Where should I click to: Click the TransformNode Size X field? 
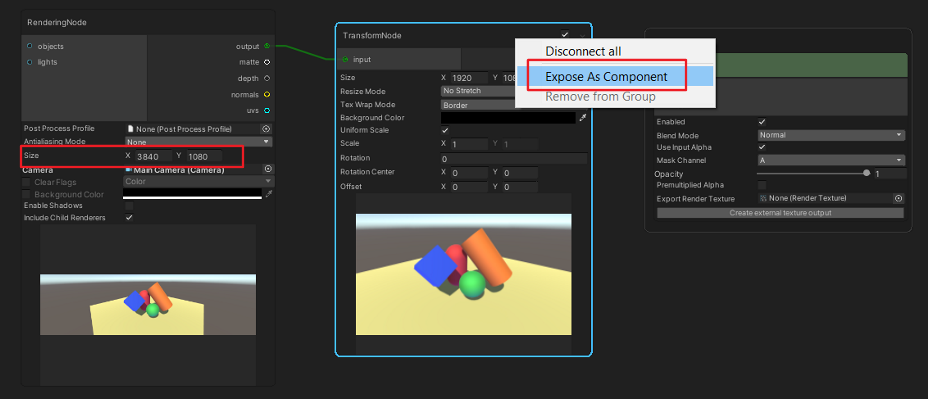tap(469, 78)
